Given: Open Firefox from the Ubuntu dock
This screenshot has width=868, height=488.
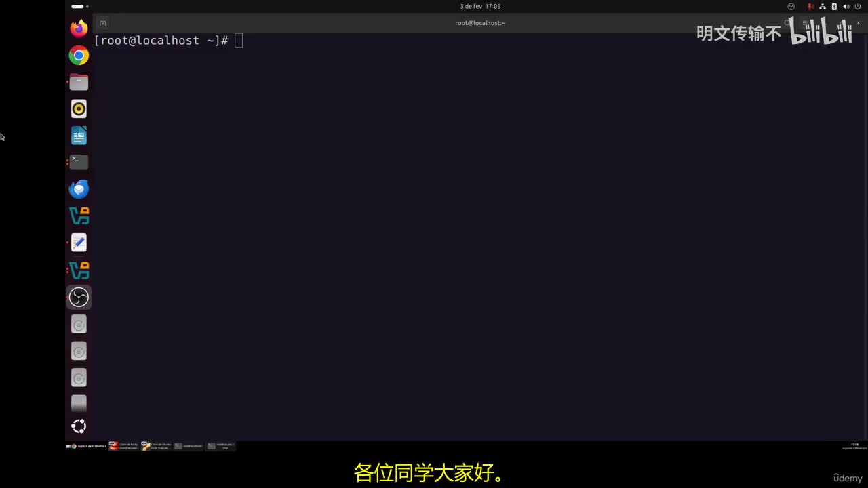Looking at the screenshot, I should (79, 28).
